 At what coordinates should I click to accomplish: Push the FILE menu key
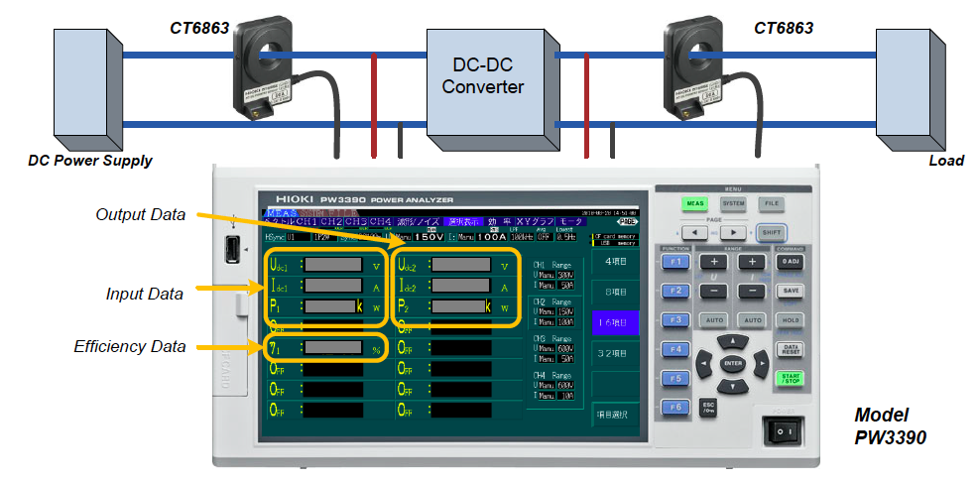[772, 203]
